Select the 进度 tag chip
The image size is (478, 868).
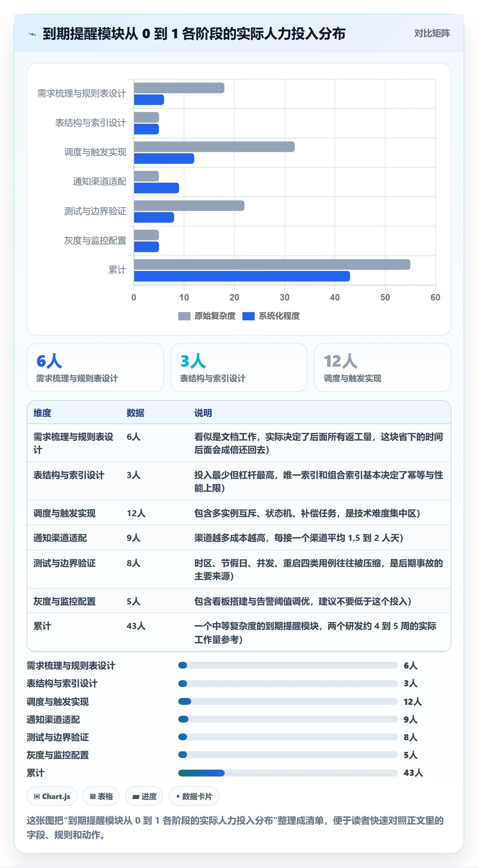click(144, 796)
